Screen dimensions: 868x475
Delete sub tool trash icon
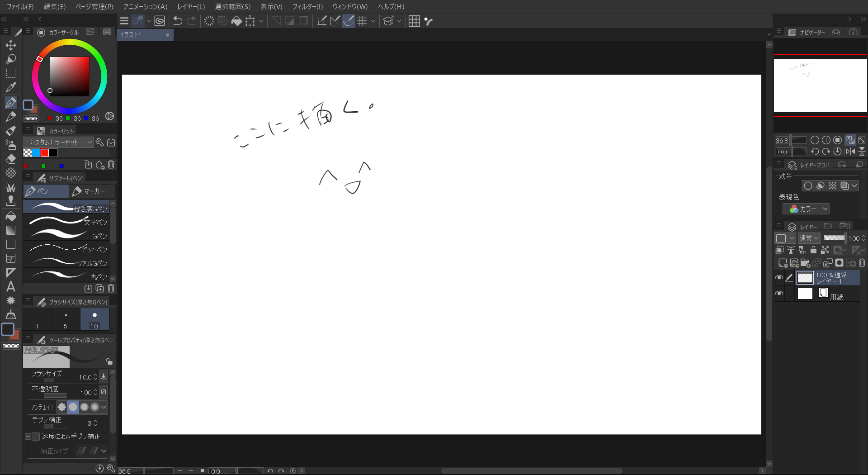pyautogui.click(x=111, y=289)
